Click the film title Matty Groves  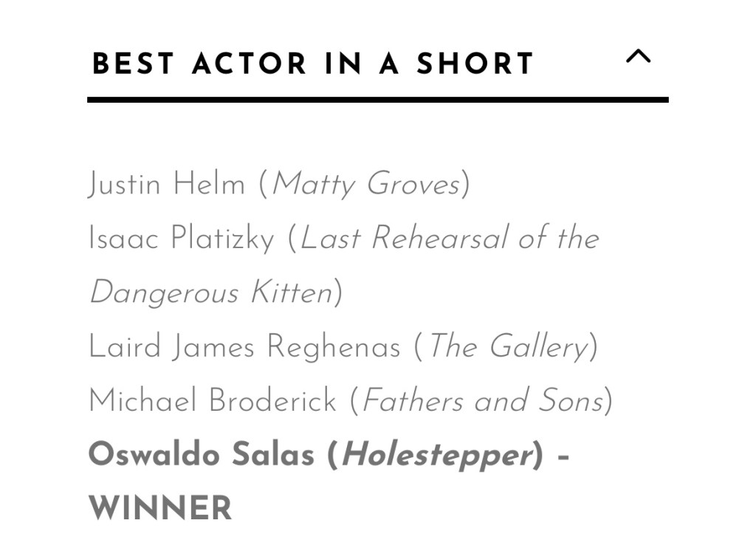(x=366, y=185)
